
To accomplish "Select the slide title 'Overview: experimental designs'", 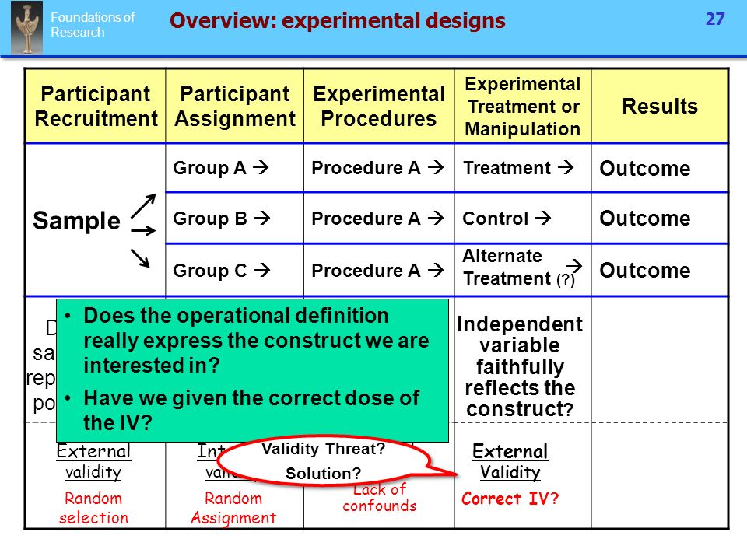I will coord(337,20).
